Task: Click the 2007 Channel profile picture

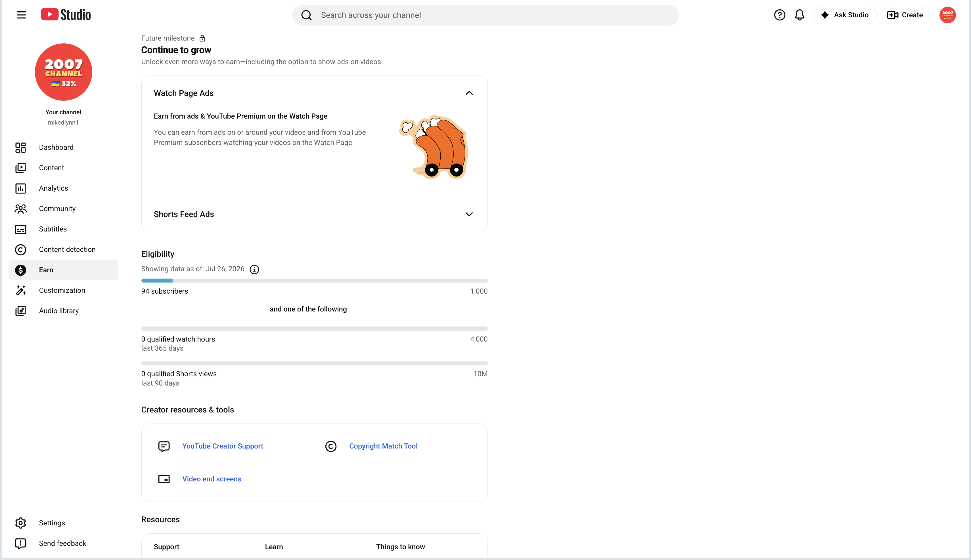Action: pyautogui.click(x=64, y=72)
